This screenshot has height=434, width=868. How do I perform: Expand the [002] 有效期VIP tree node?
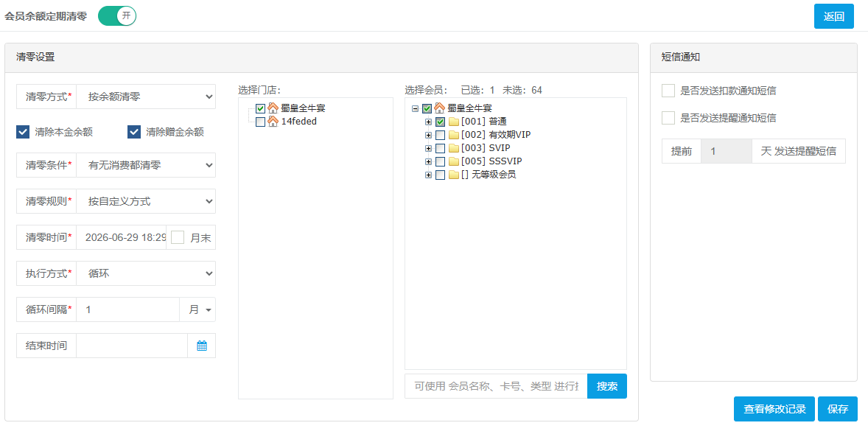click(x=428, y=135)
